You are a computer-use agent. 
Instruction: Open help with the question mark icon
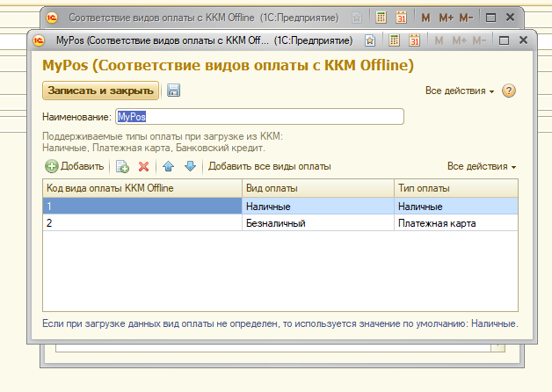509,91
